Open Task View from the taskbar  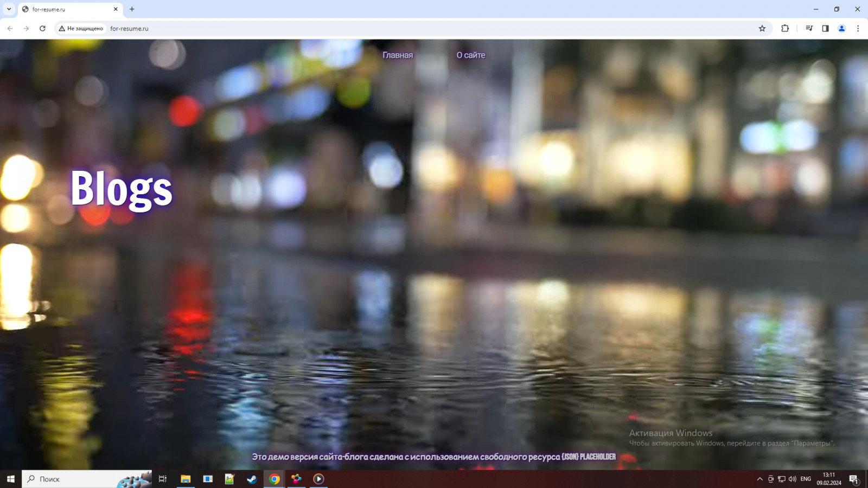point(163,479)
